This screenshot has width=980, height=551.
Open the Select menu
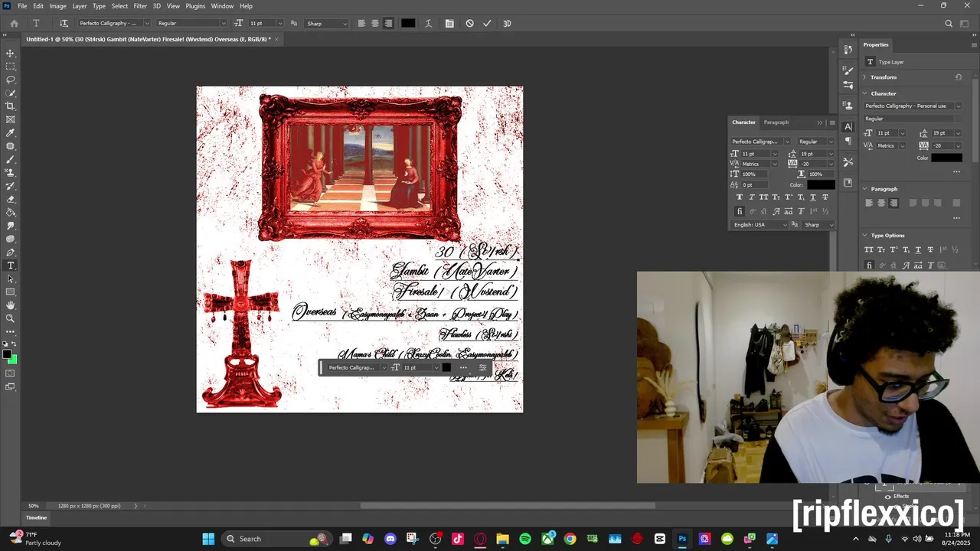pyautogui.click(x=120, y=6)
